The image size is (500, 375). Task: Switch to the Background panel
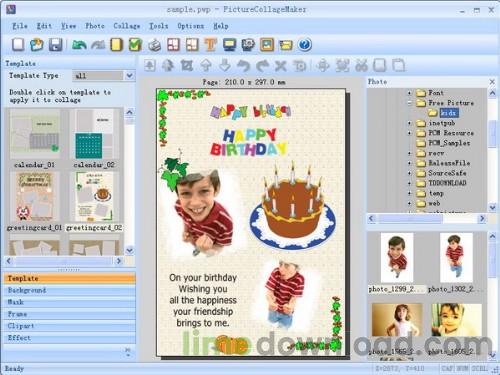pyautogui.click(x=70, y=290)
